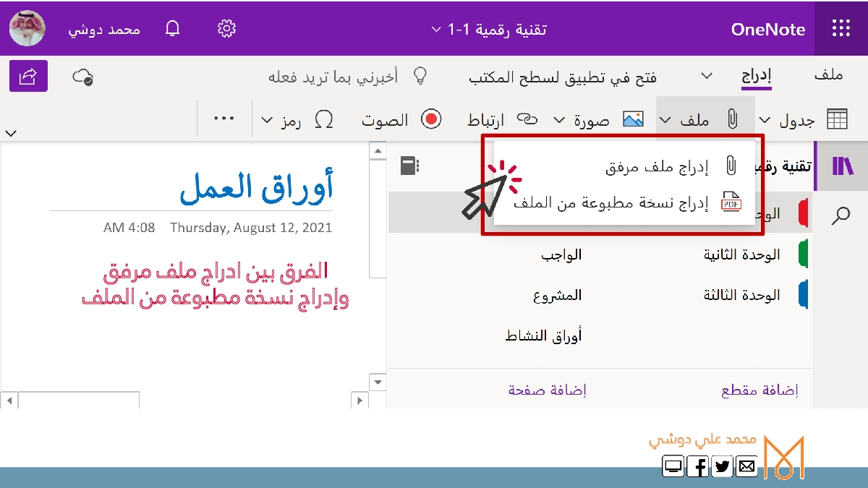Click the notifications bell icon
This screenshot has height=488, width=868.
pyautogui.click(x=172, y=29)
